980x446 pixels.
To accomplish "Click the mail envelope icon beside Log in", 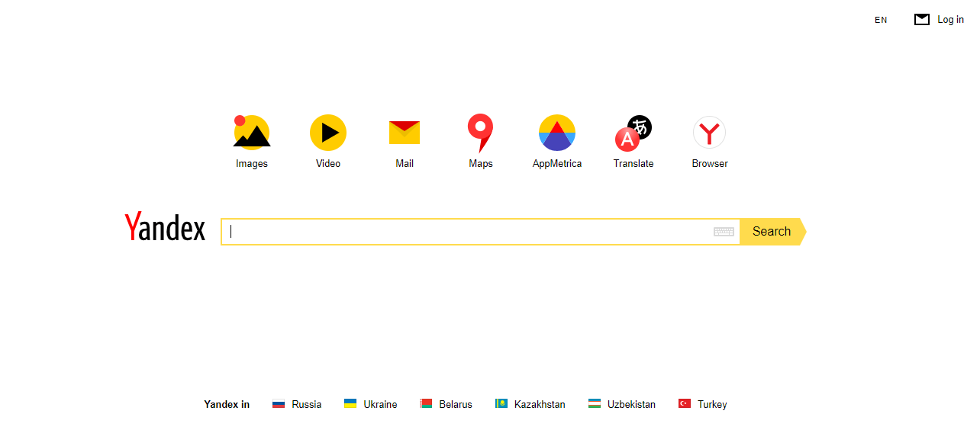I will [x=922, y=20].
